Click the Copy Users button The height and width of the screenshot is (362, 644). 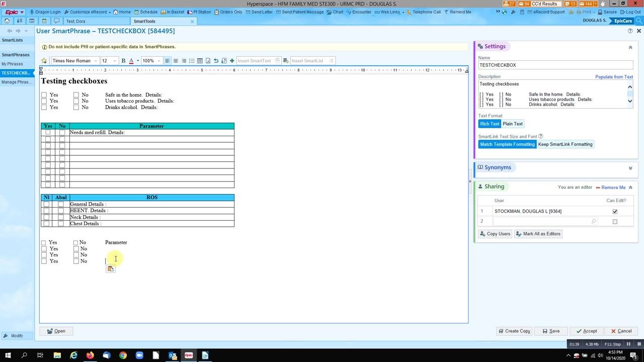pyautogui.click(x=495, y=234)
